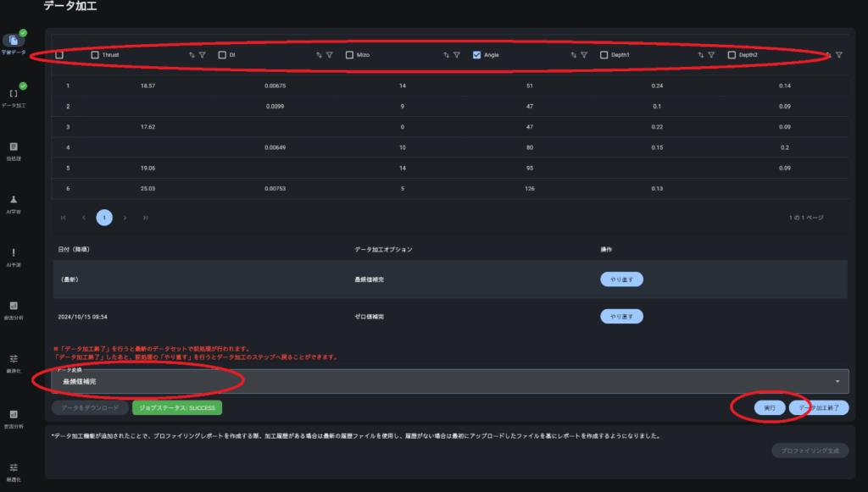Sort by the Angle column arrows

pyautogui.click(x=573, y=55)
